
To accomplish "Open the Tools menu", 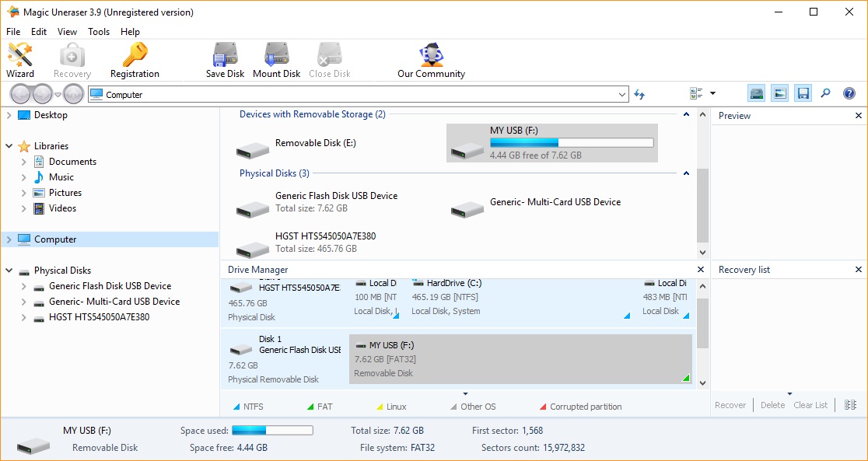I will (x=99, y=32).
